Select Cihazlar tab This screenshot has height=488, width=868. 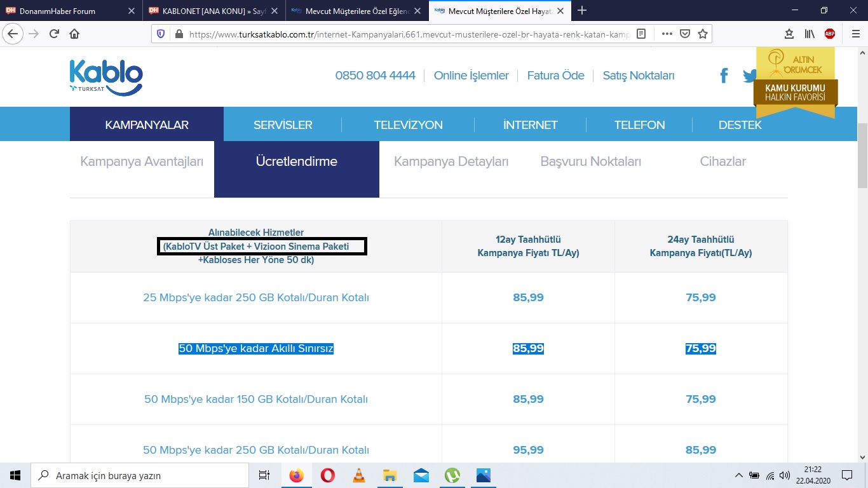coord(723,161)
